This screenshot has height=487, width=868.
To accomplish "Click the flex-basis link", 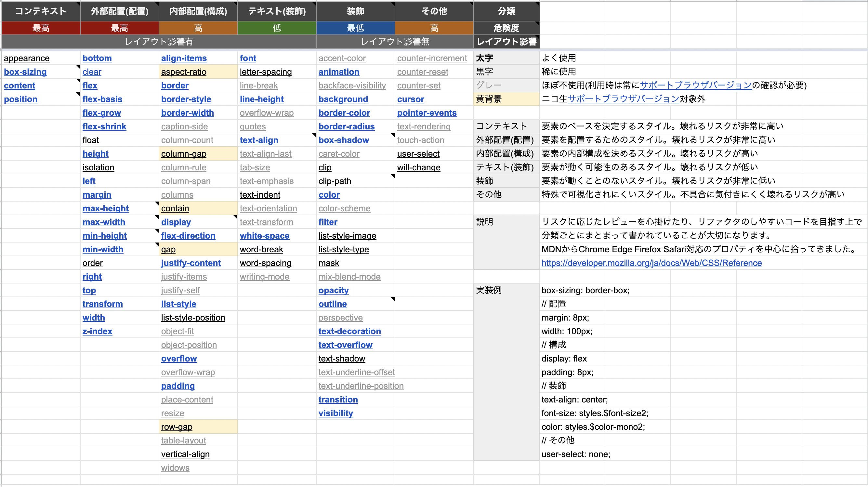I will pos(102,99).
